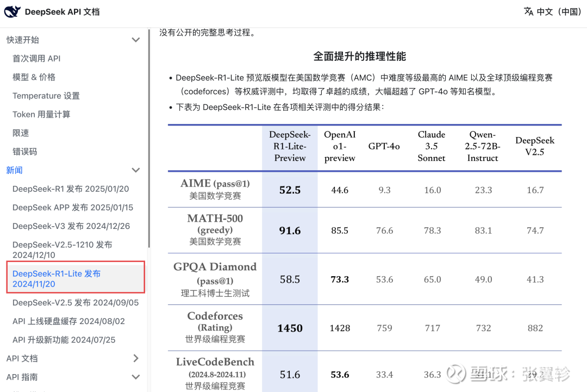Click the 73.3 GPQA score cell
The height and width of the screenshot is (392, 587).
pos(340,279)
